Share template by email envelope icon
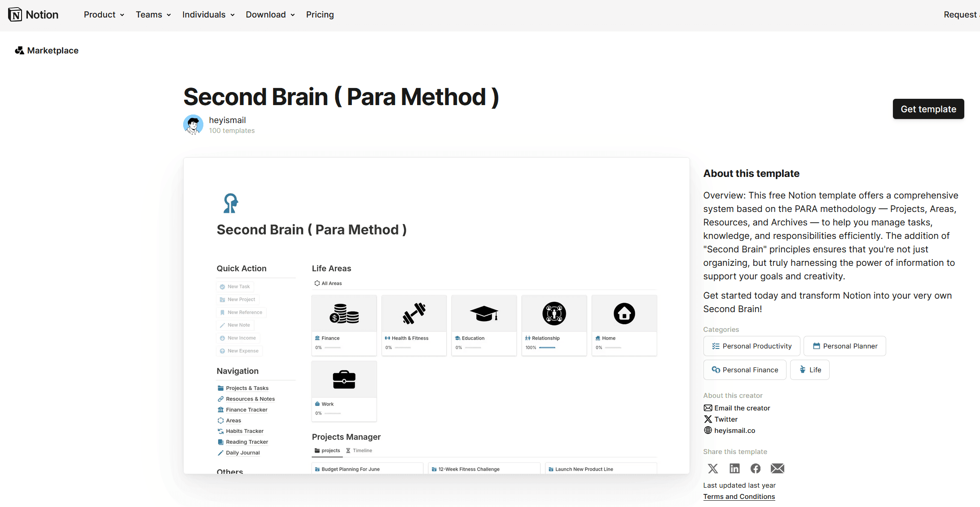 778,468
